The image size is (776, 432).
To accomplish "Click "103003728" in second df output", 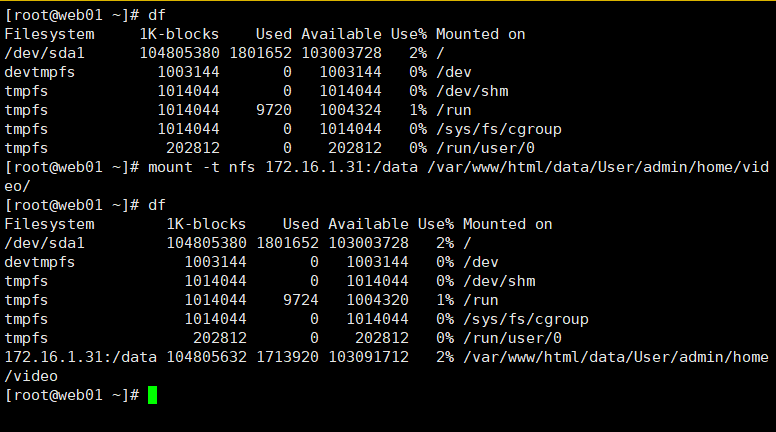I will [369, 243].
